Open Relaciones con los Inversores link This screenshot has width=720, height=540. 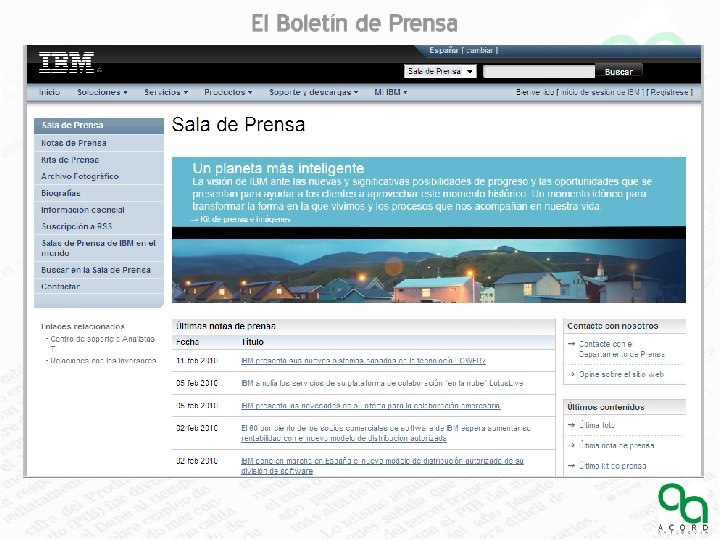coord(103,361)
